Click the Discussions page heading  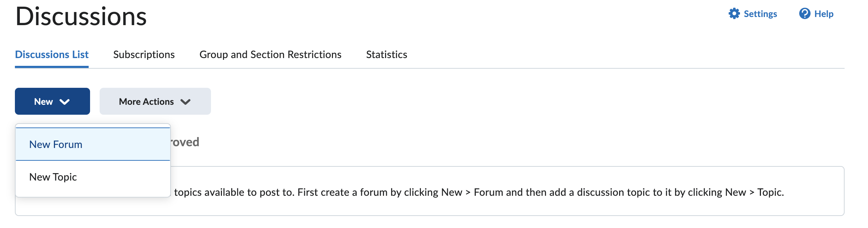pyautogui.click(x=81, y=17)
